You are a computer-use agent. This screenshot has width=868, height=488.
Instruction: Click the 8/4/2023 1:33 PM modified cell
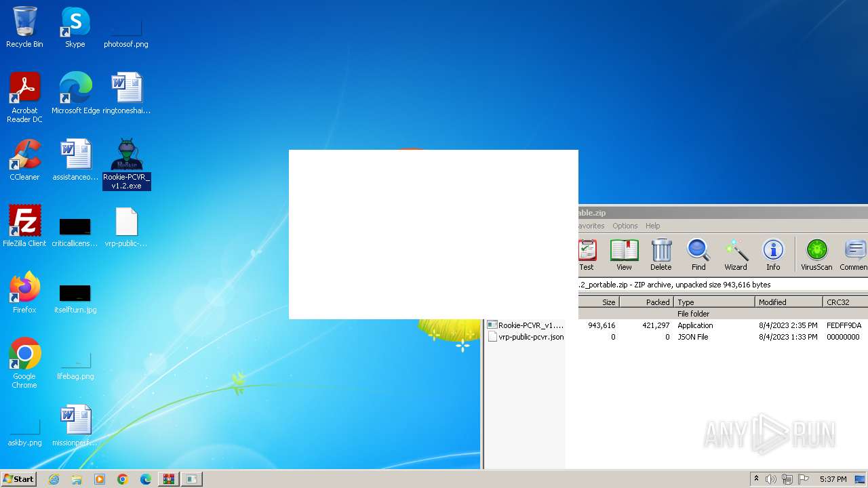click(788, 337)
